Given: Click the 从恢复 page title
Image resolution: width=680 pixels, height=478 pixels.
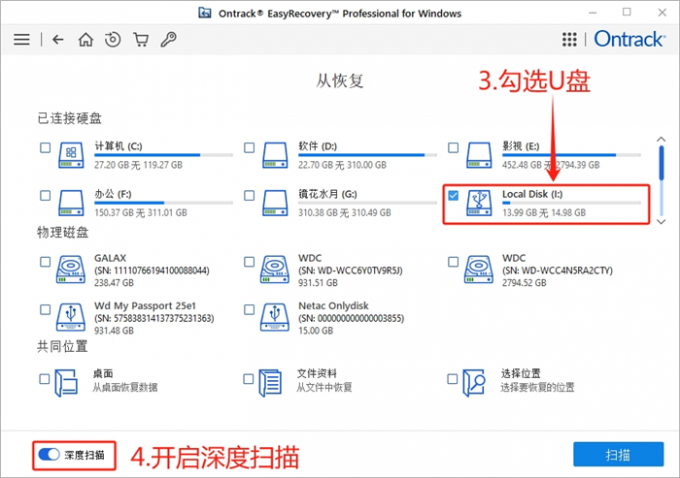Looking at the screenshot, I should 340,81.
